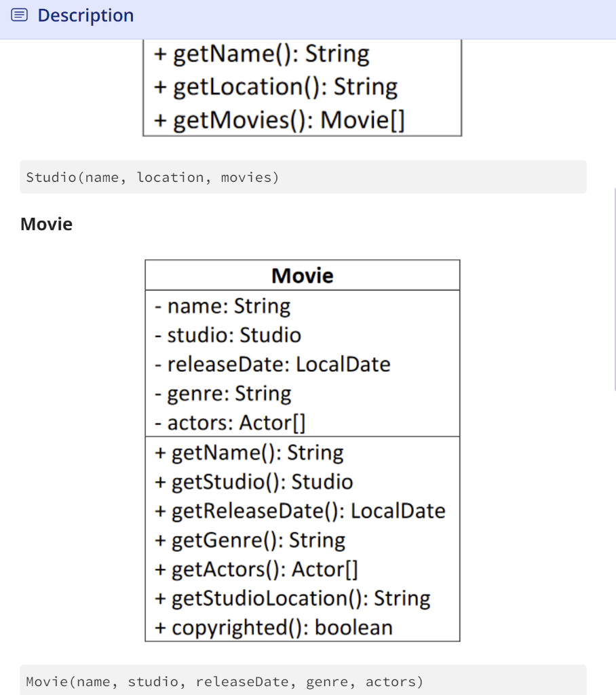Click the Movie constructor code block
Image resolution: width=616 pixels, height=695 pixels.
(303, 680)
